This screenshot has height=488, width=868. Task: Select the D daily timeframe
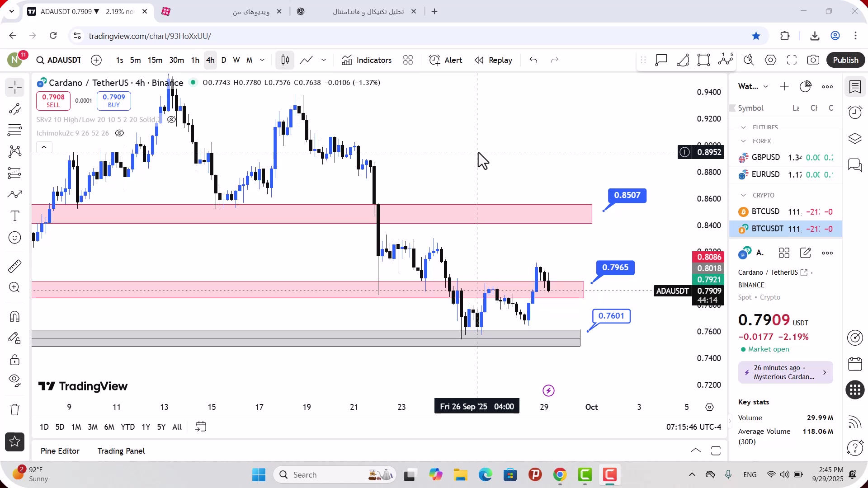(x=224, y=60)
